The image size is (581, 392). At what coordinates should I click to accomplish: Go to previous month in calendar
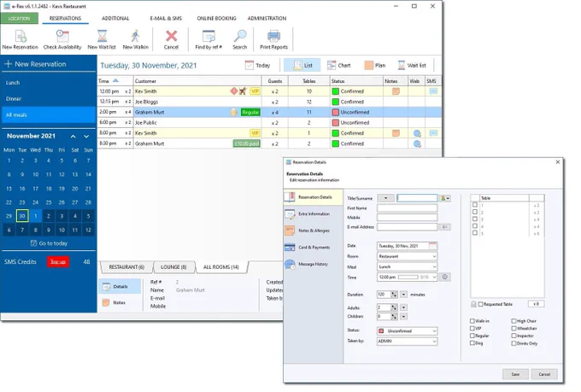73,137
